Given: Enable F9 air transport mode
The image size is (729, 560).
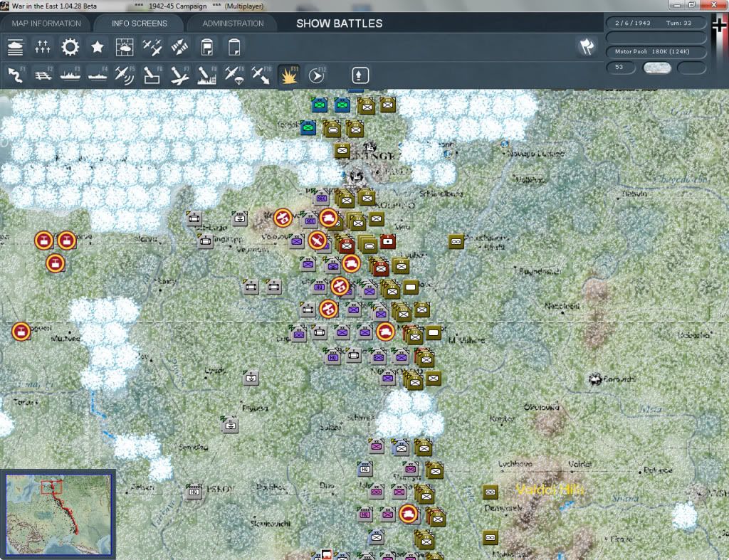Looking at the screenshot, I should [234, 75].
